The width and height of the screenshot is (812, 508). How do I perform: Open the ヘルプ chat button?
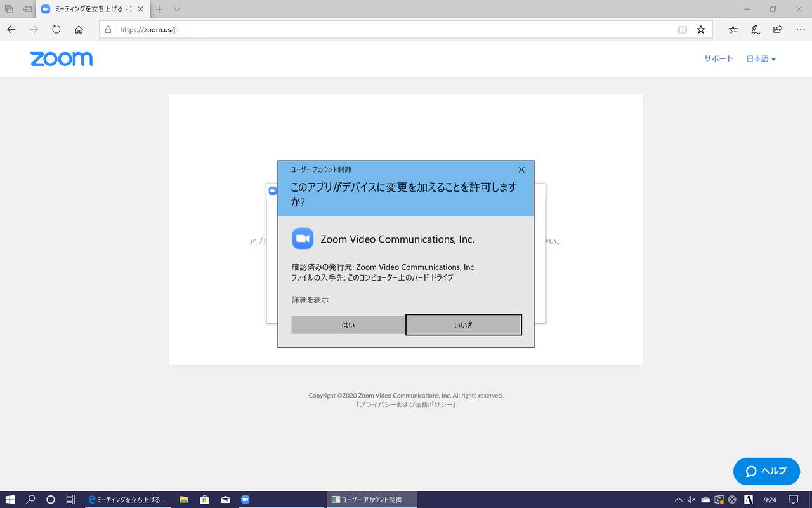766,471
